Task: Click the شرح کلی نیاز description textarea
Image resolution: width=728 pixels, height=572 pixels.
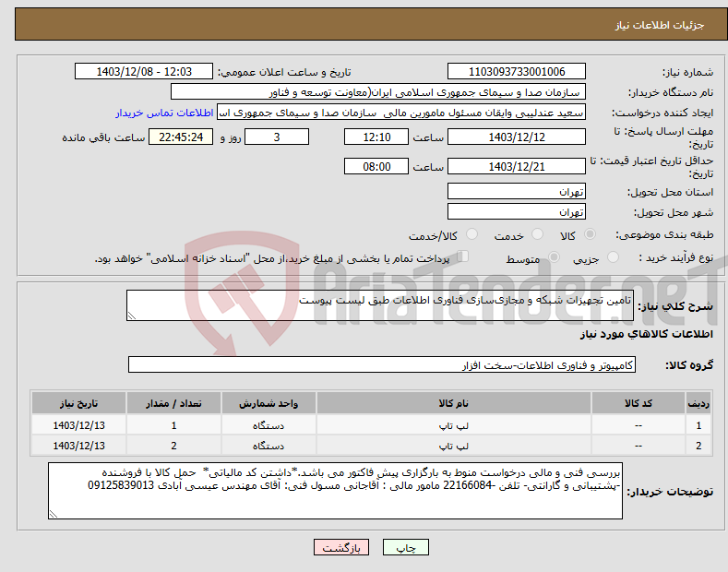Action: [x=380, y=305]
